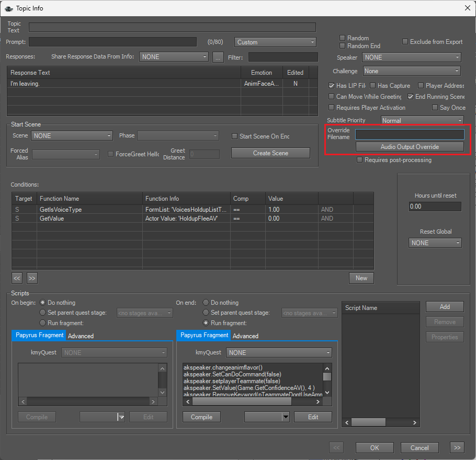Click the Audio Output Override button
476x460 pixels.
pos(409,147)
